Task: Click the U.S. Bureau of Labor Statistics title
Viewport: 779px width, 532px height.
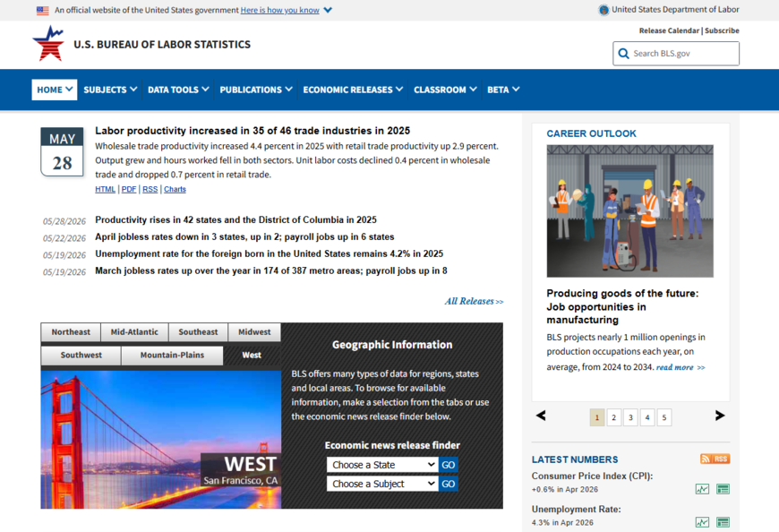Action: tap(162, 44)
